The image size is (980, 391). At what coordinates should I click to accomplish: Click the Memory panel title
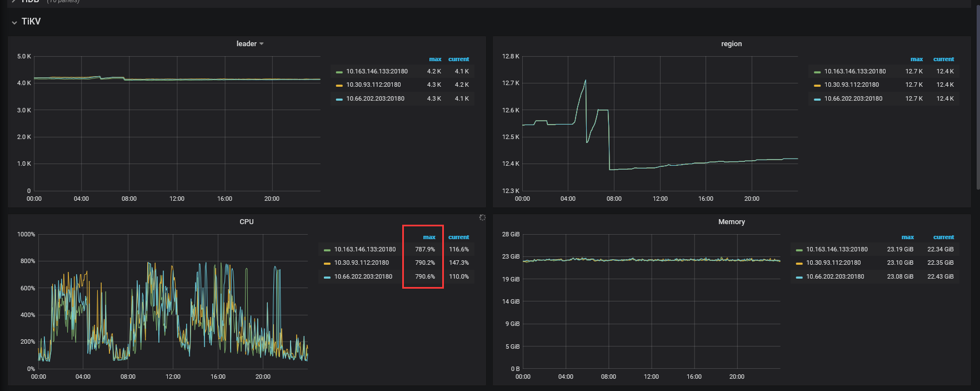pos(731,222)
